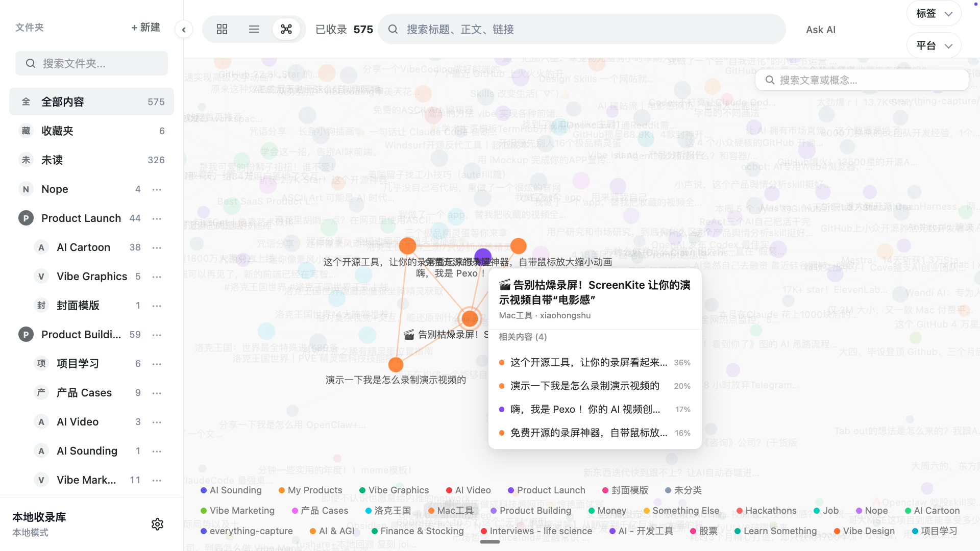Open more options for 产品 Cases folder
This screenshot has width=980, height=551.
click(157, 393)
